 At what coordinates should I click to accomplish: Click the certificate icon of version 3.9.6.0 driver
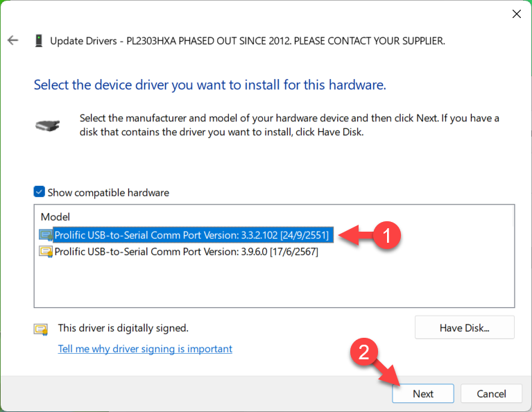click(46, 252)
